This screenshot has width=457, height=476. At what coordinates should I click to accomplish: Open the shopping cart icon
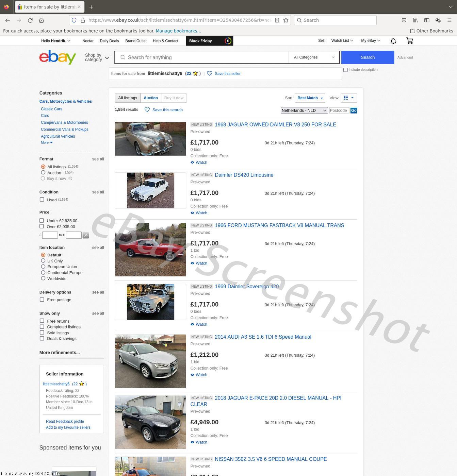coord(409,41)
